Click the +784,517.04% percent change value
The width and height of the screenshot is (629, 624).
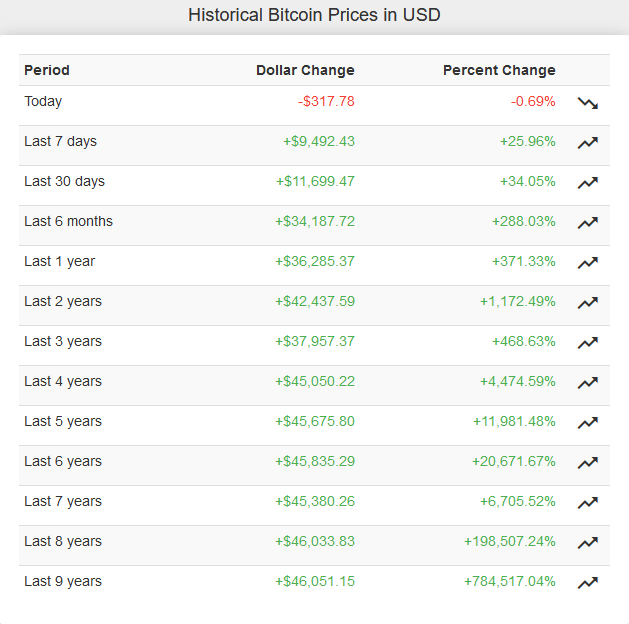[x=509, y=581]
